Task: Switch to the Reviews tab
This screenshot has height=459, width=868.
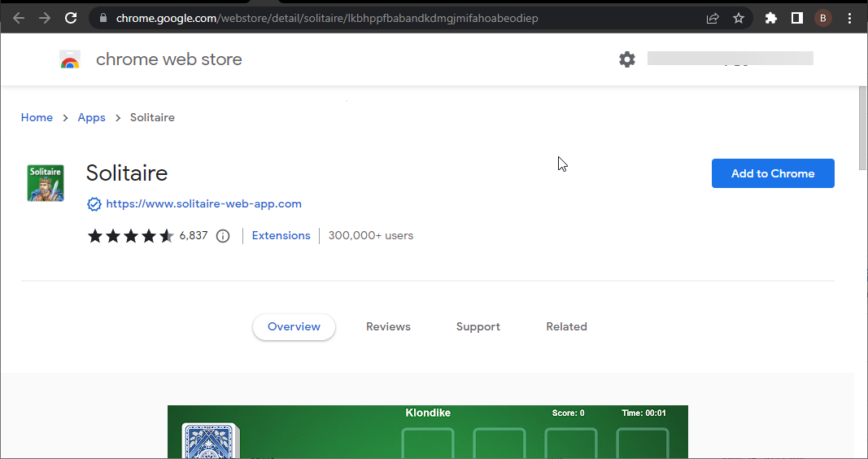Action: tap(388, 326)
